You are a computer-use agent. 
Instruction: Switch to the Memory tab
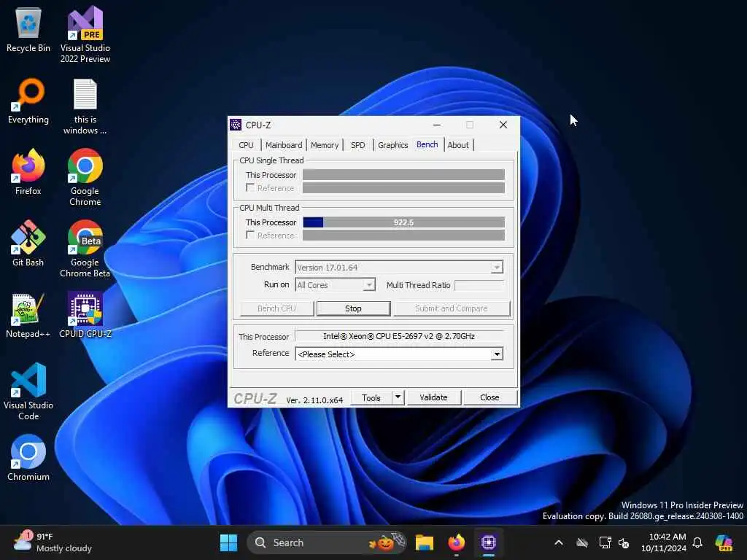325,145
